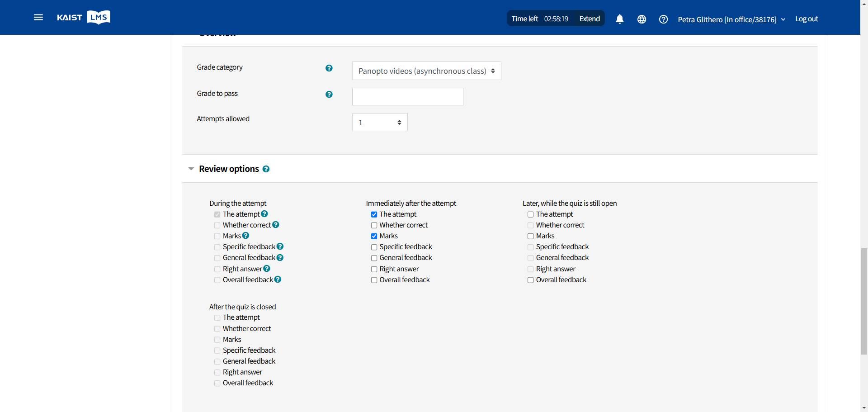Uncheck 'Marks' under Immediately after the attempt
Viewport: 868px width, 412px height.
pyautogui.click(x=374, y=236)
